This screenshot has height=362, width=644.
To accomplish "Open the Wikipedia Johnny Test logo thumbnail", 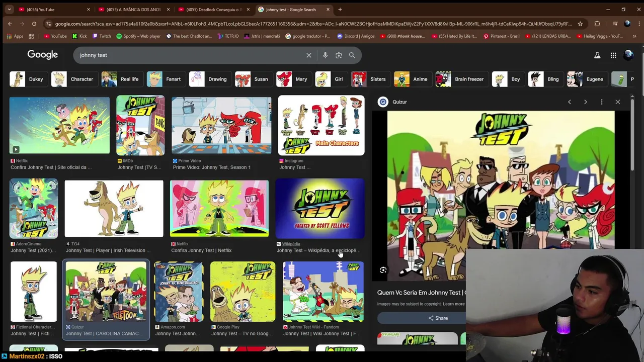I will pos(320,208).
